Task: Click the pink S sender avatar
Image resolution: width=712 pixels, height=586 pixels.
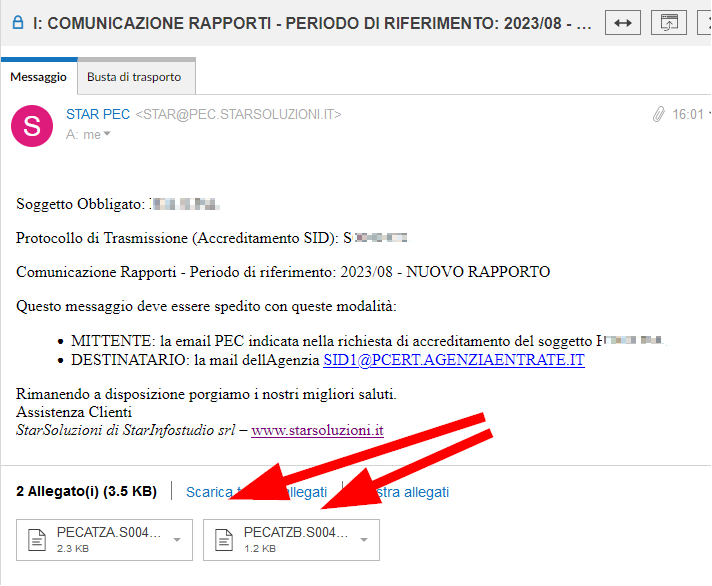Action: pos(32,126)
